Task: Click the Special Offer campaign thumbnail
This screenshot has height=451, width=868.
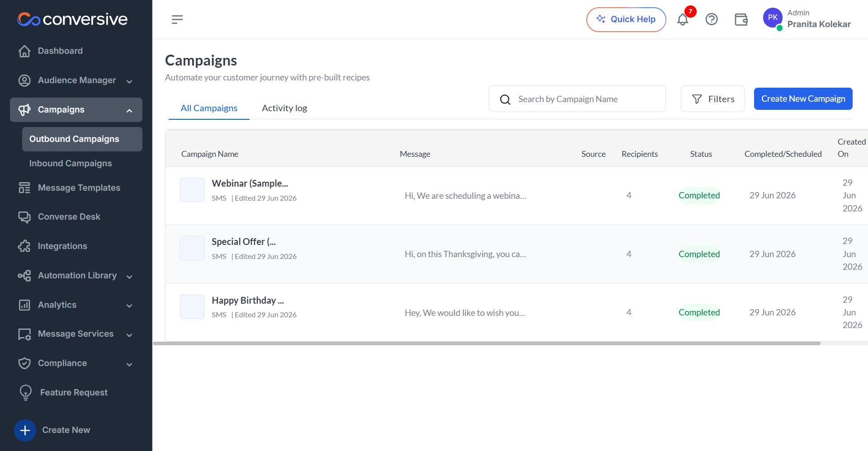Action: (x=192, y=248)
